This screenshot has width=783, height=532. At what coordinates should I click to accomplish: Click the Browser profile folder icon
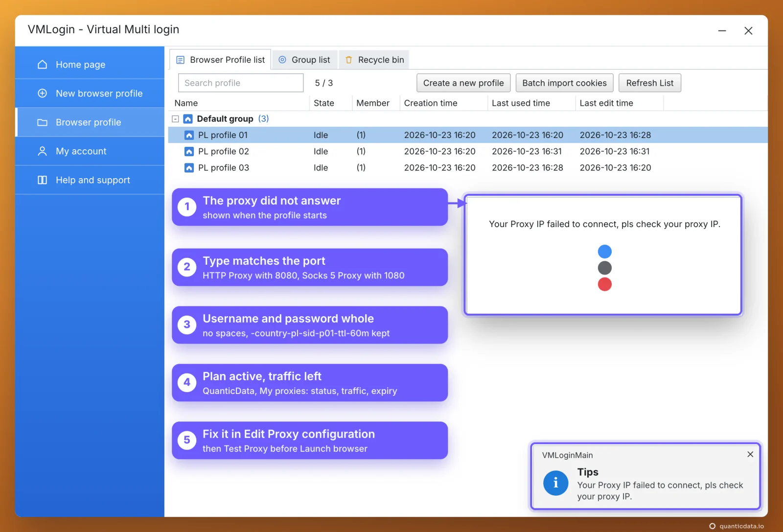click(43, 122)
